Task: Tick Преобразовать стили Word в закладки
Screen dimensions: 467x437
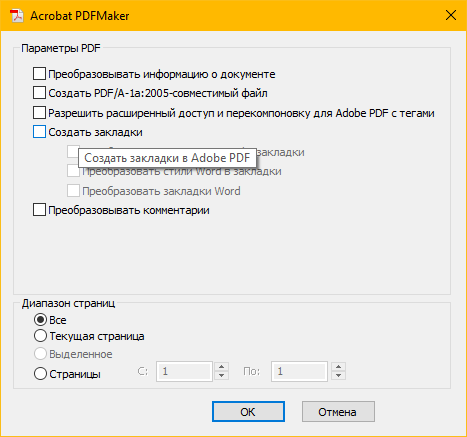Action: [73, 171]
